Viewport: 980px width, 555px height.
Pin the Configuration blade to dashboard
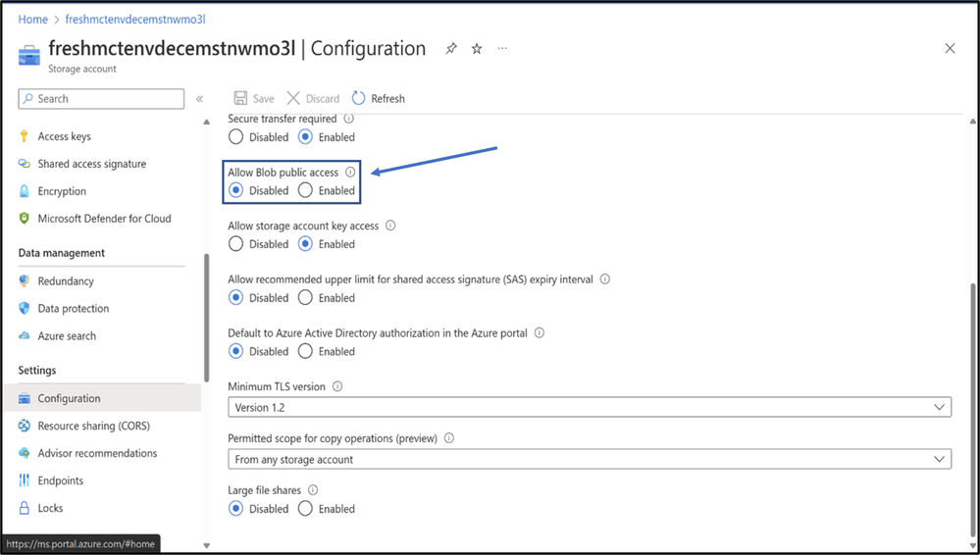[x=450, y=49]
